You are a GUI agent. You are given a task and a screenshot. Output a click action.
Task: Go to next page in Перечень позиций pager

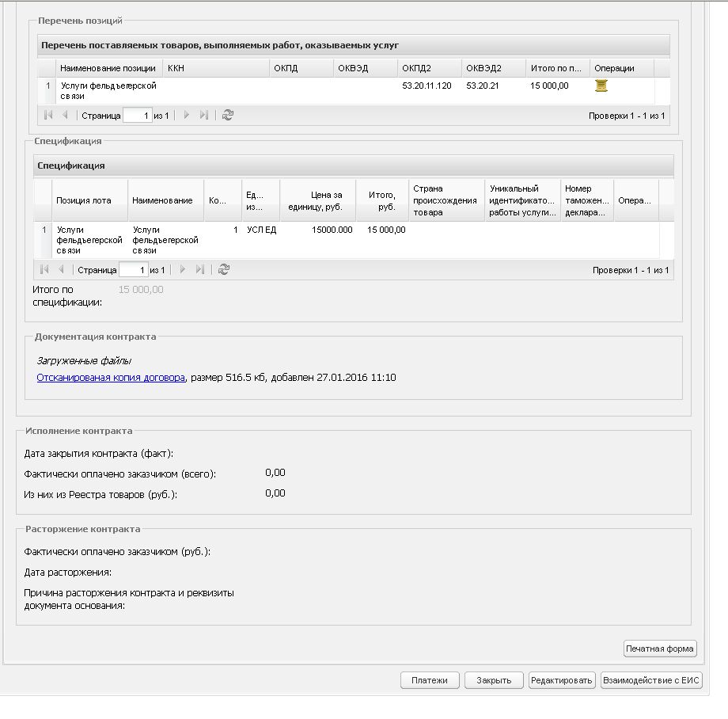(187, 115)
